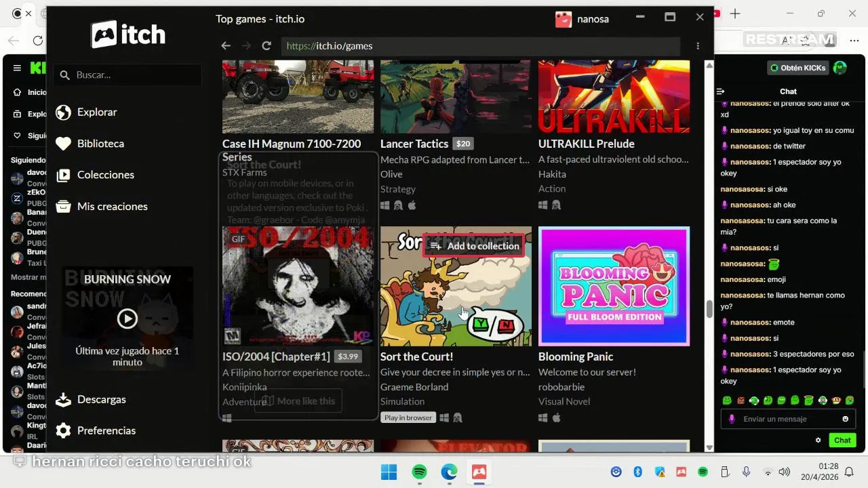This screenshot has width=868, height=488.
Task: Open Kick hamburger menu
Action: [x=17, y=68]
